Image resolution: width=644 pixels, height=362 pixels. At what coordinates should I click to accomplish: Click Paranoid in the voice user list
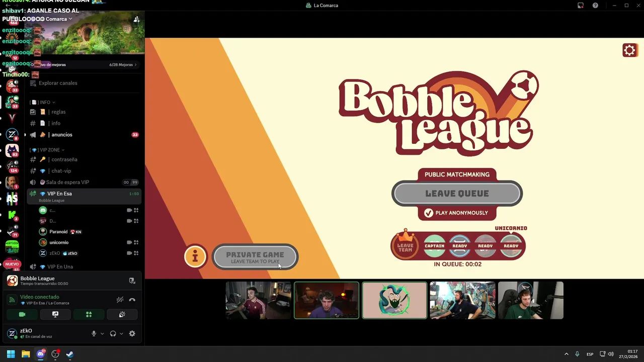point(58,232)
